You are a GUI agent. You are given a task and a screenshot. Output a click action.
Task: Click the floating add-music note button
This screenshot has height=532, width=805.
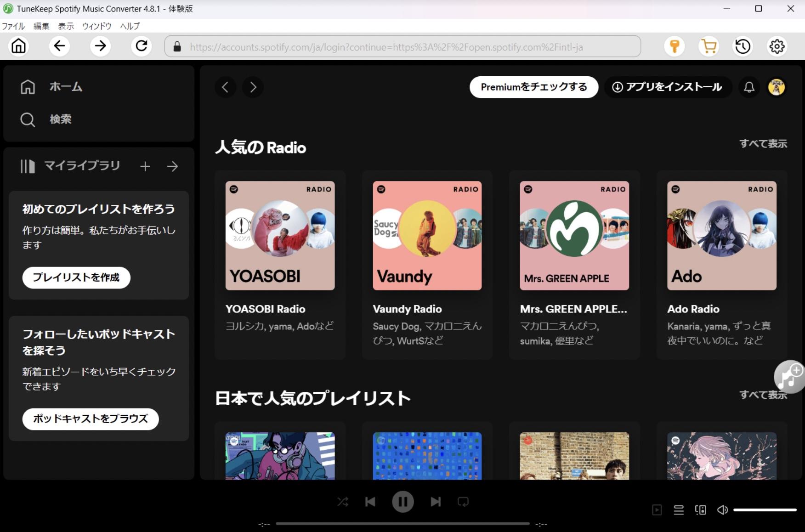coord(789,377)
